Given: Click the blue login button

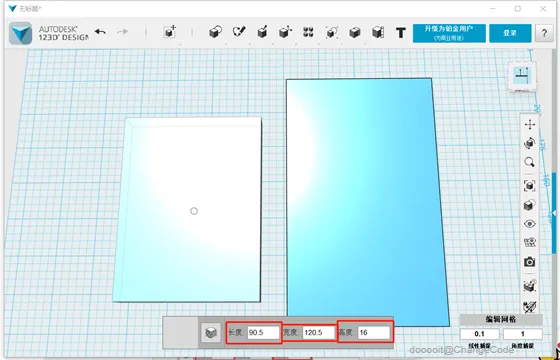Looking at the screenshot, I should click(510, 33).
